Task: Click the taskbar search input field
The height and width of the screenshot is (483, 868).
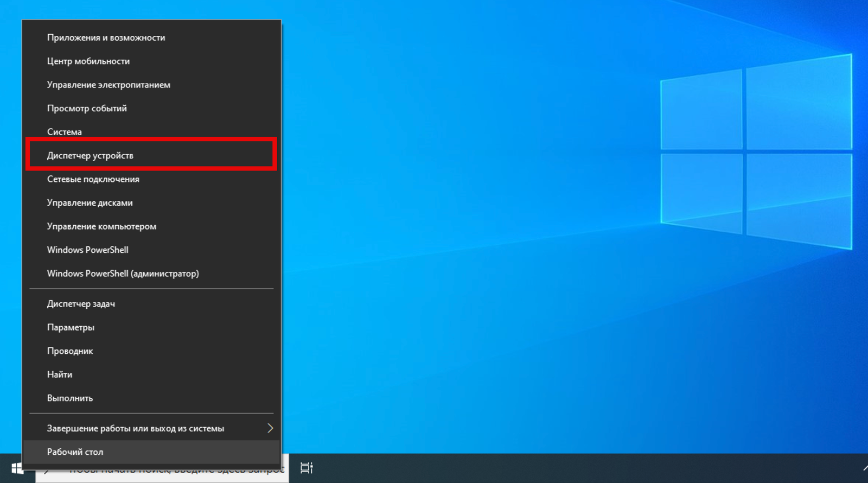Action: pos(162,475)
